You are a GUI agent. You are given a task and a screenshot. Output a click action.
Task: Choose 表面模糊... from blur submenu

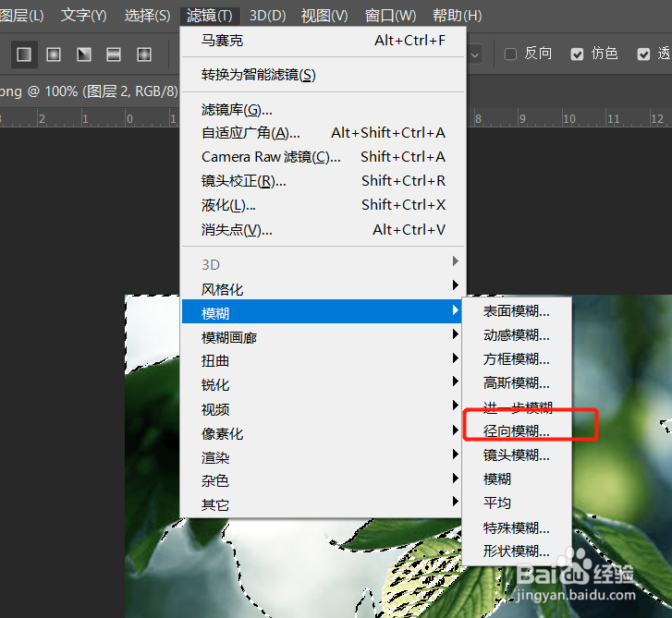[517, 311]
